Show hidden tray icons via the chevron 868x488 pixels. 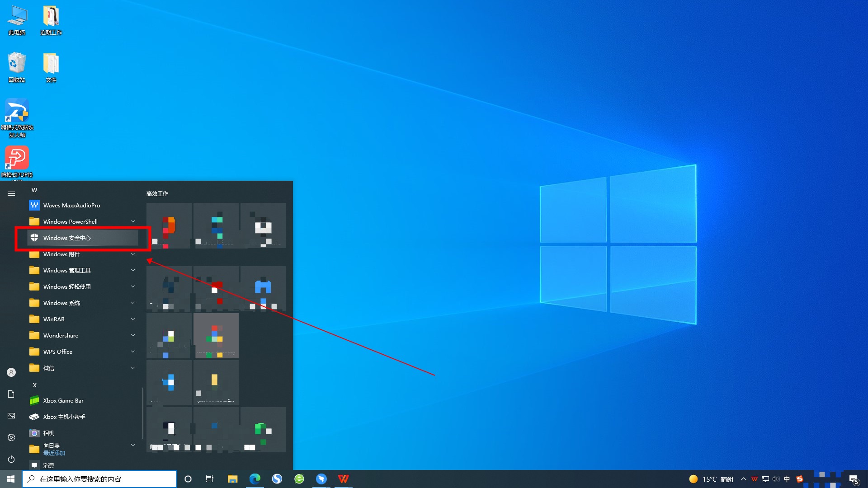[x=744, y=479]
